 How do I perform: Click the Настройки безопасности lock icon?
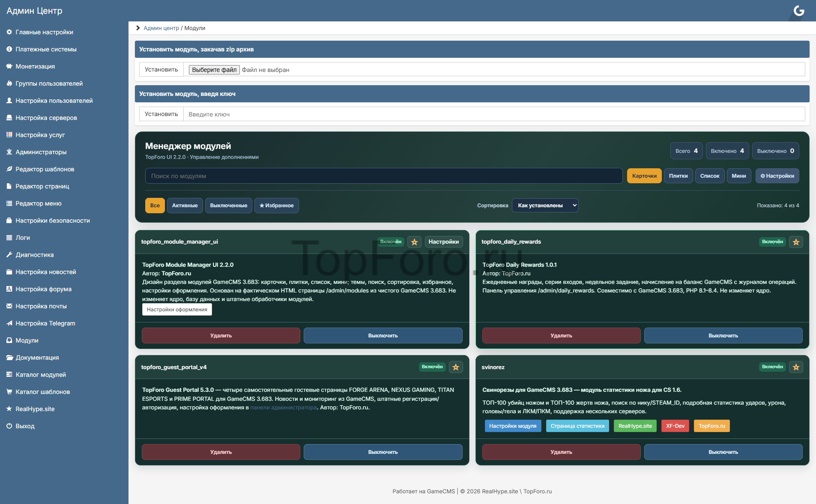[x=9, y=221]
